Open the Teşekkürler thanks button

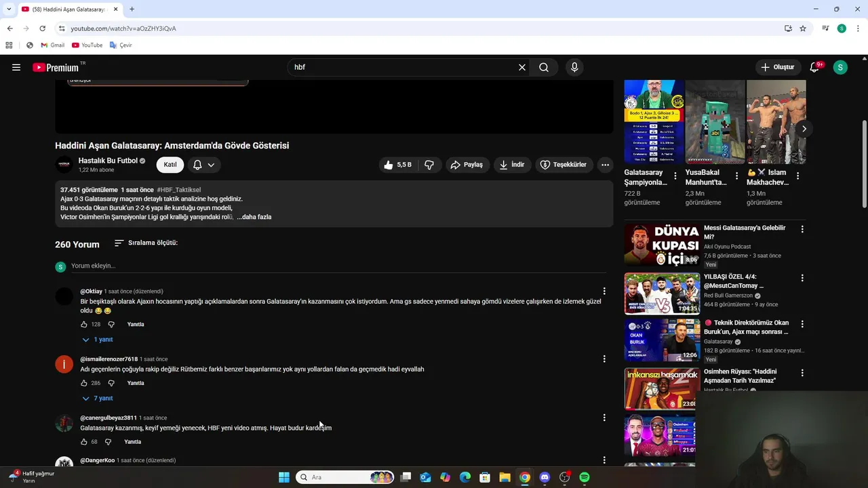pos(564,165)
